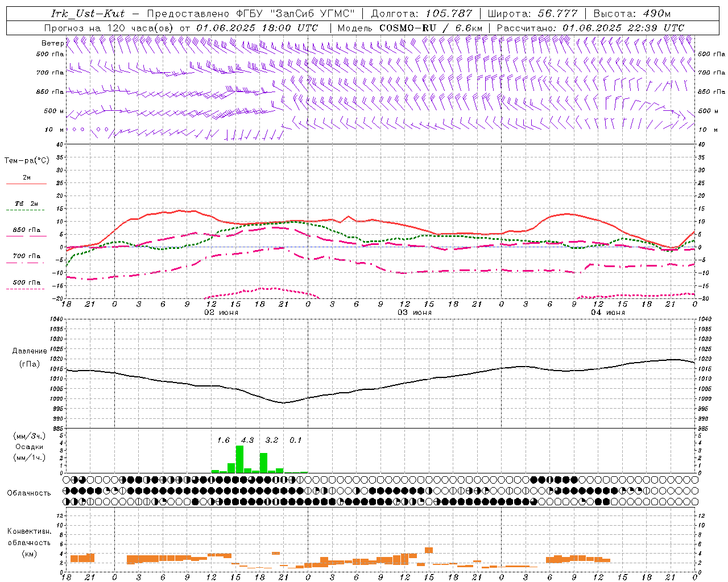Image resolution: width=728 pixels, height=582 pixels.
Task: Click the (гПа) unit label under Давление
Action: (30, 364)
